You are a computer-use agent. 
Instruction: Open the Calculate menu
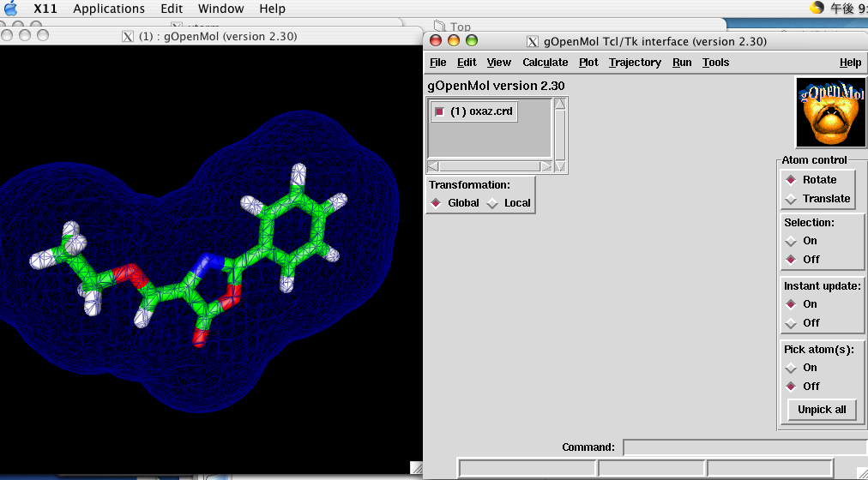click(546, 63)
